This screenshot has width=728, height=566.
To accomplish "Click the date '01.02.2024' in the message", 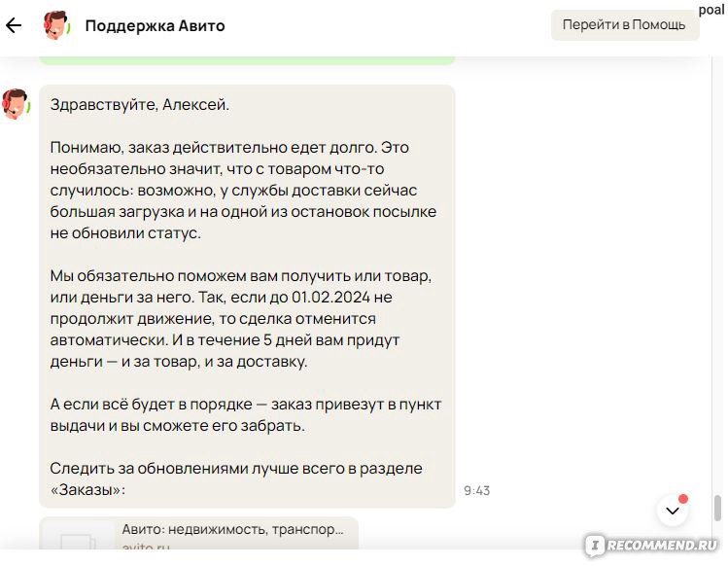I will (x=330, y=297).
